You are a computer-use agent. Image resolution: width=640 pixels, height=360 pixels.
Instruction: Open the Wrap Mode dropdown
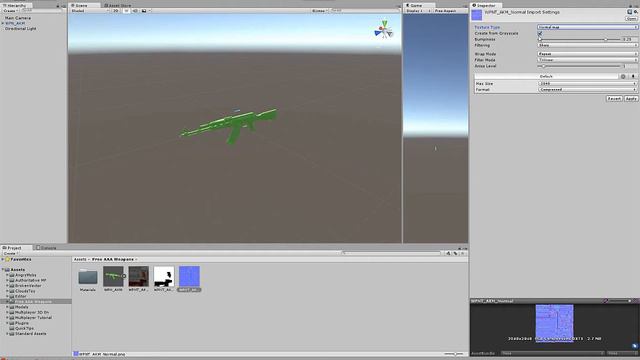(x=587, y=54)
